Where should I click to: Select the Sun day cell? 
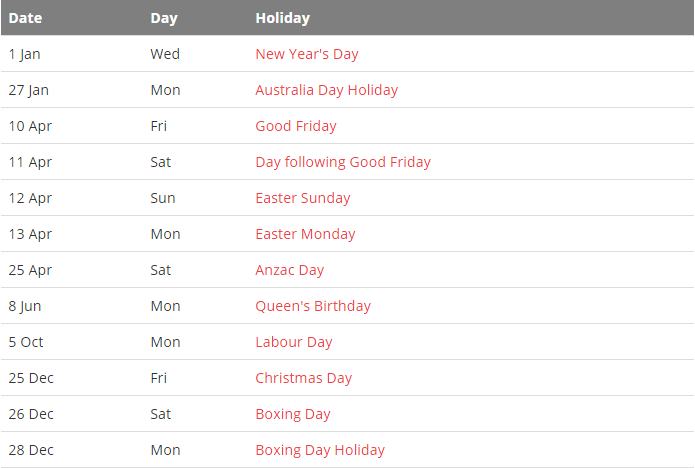pos(163,198)
